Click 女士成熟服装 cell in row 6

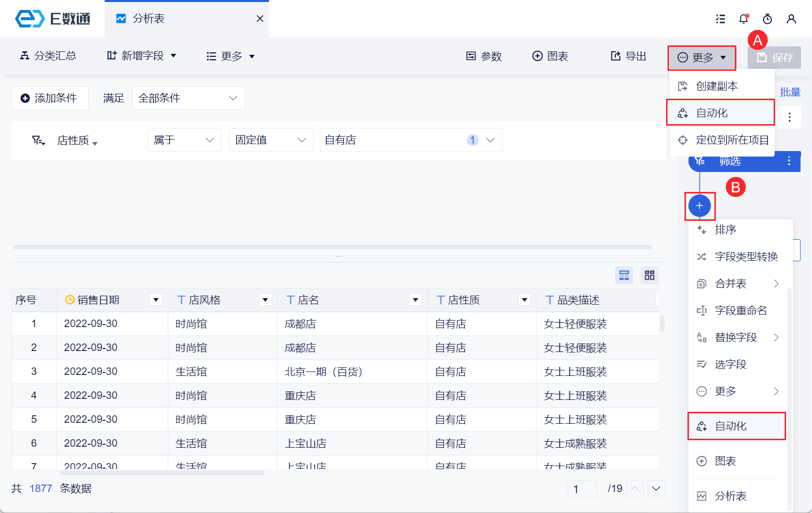tap(597, 444)
